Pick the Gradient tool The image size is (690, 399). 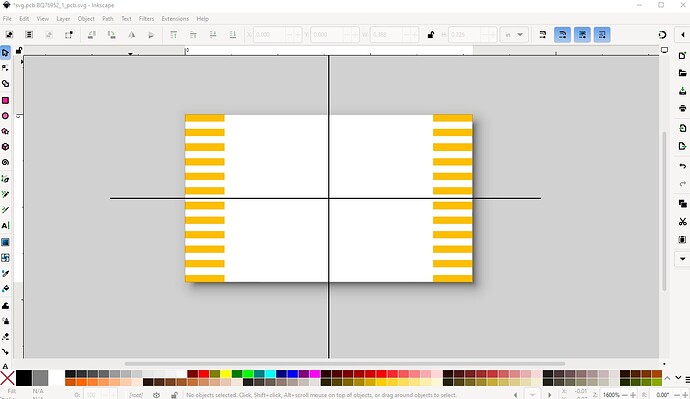click(x=5, y=242)
